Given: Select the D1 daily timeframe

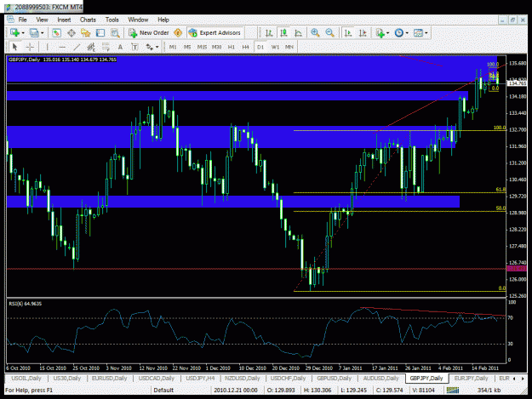Looking at the screenshot, I should click(260, 47).
